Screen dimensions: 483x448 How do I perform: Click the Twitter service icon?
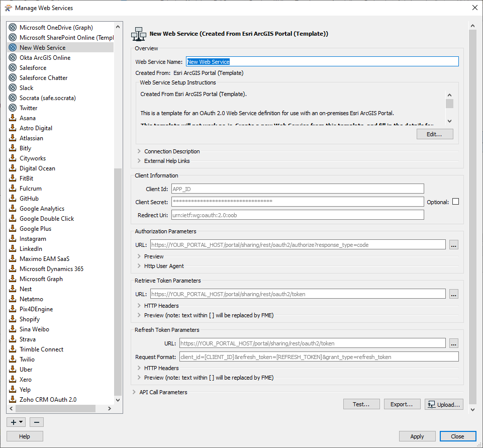(13, 108)
